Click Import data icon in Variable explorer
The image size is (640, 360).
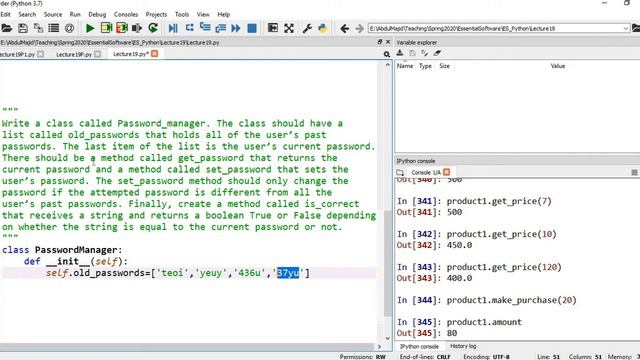[x=400, y=53]
